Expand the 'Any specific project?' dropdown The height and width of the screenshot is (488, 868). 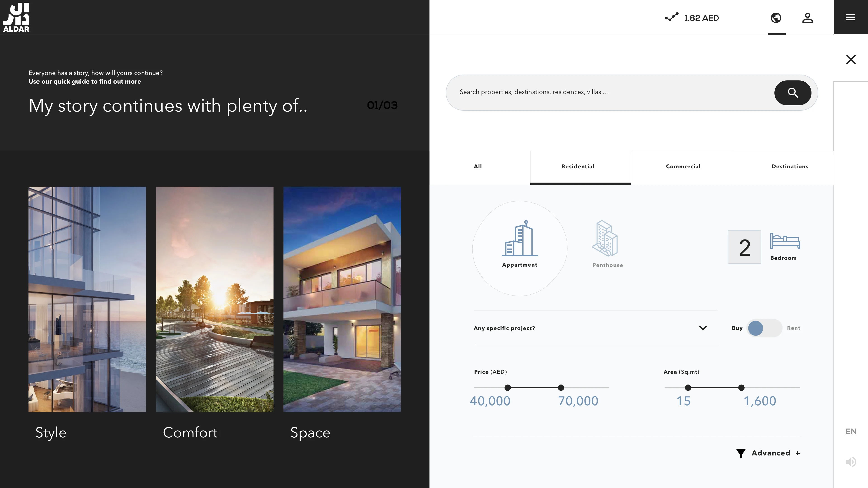[703, 328]
